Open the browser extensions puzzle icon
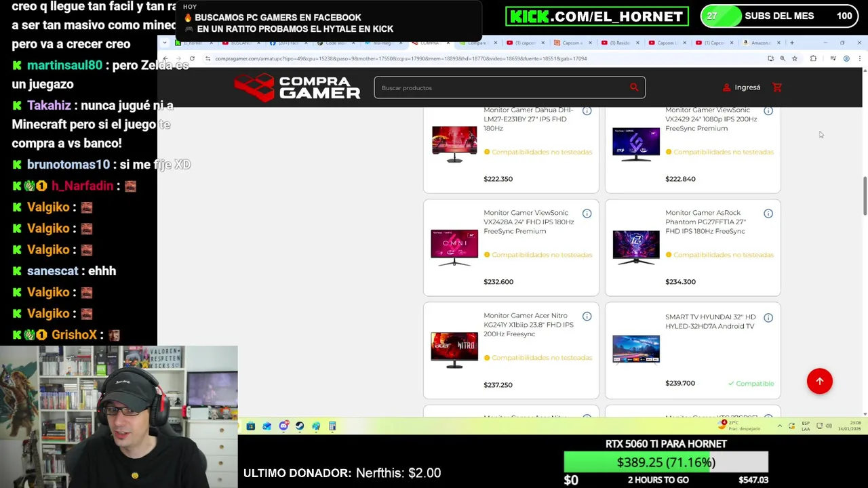This screenshot has height=488, width=868. tap(813, 58)
